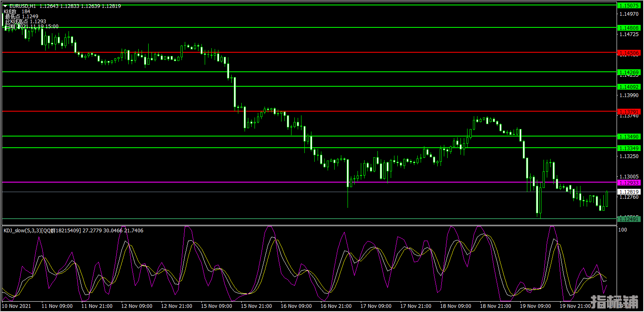
Task: Click the 100 level on KDJ scale
Action: point(622,230)
